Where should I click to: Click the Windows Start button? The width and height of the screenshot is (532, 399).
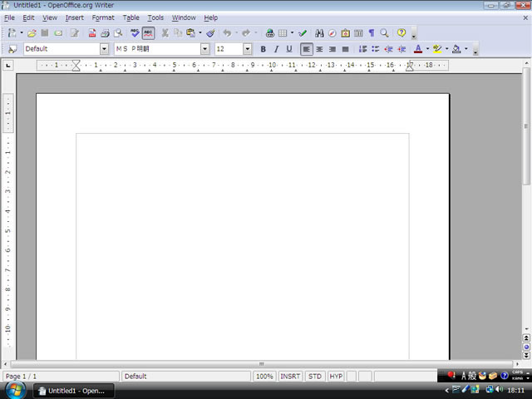coord(14,390)
